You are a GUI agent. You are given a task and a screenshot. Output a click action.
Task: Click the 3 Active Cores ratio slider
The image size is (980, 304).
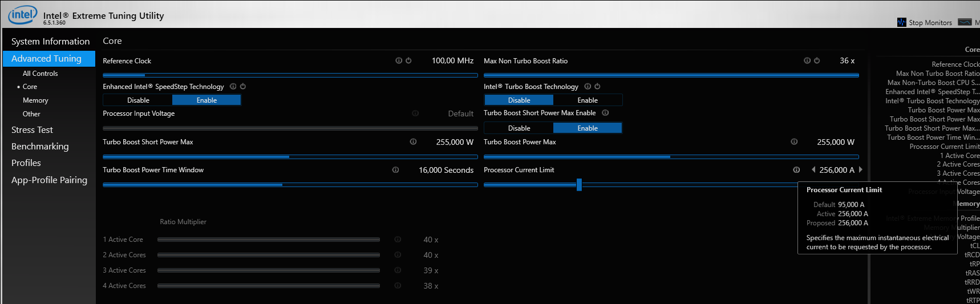269,270
